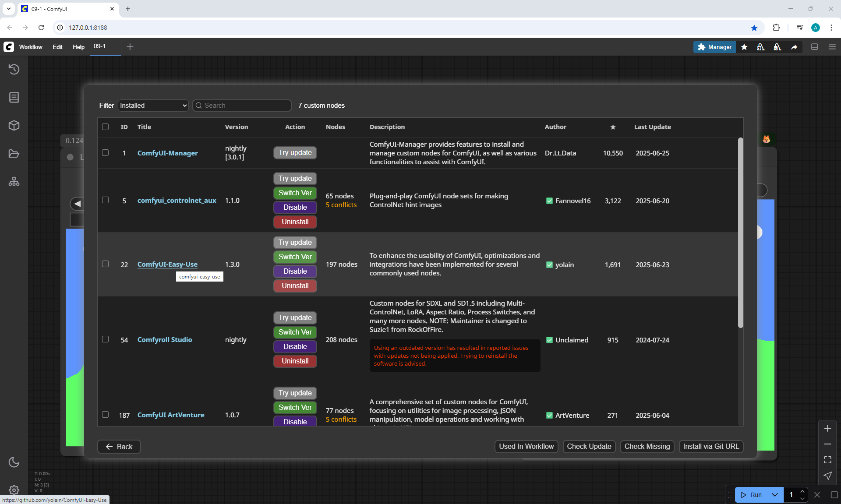Open the workflows folder sidebar icon
The image size is (841, 504).
click(x=14, y=154)
